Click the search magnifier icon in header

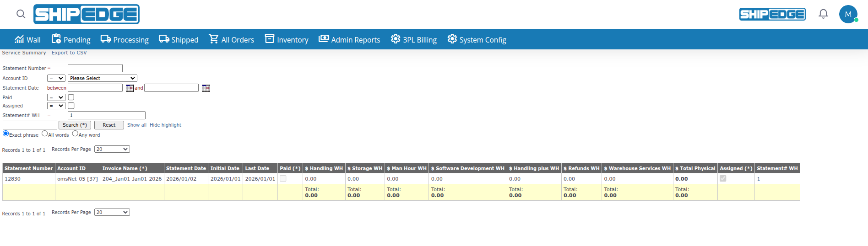click(21, 14)
